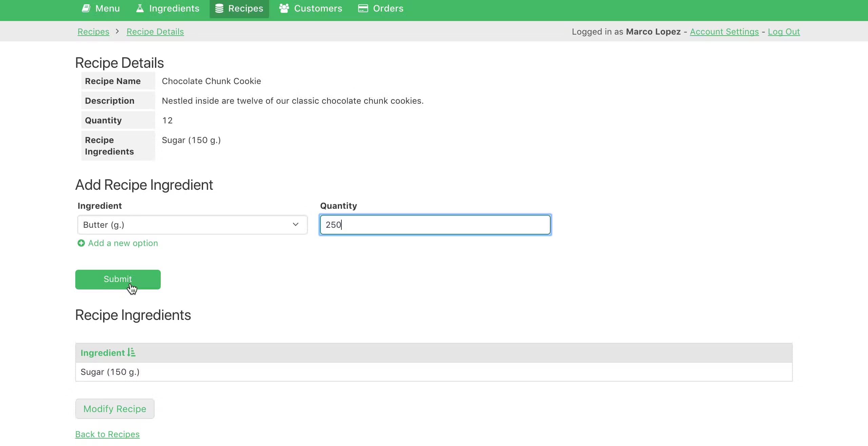Screen dimensions: 868x446
Task: Click the Customers people icon
Action: click(x=284, y=8)
